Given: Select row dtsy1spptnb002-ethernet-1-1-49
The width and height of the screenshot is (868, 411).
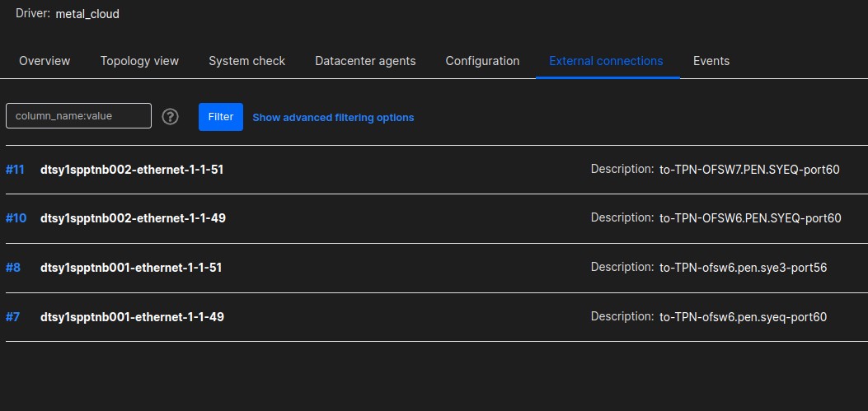Looking at the screenshot, I should pyautogui.click(x=437, y=218).
